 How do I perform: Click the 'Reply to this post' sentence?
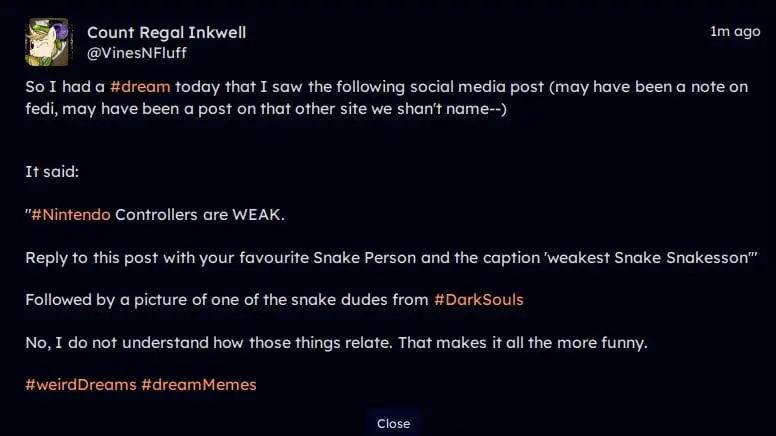click(x=391, y=258)
